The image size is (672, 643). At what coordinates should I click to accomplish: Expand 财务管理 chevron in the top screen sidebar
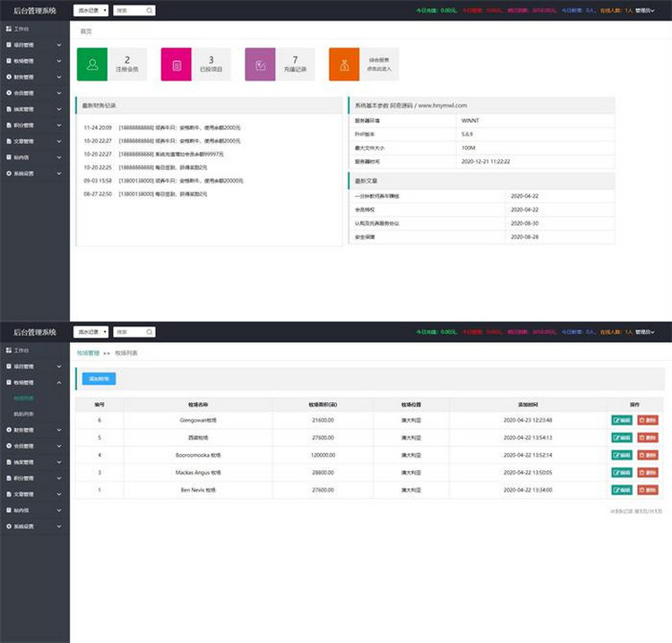click(x=59, y=77)
